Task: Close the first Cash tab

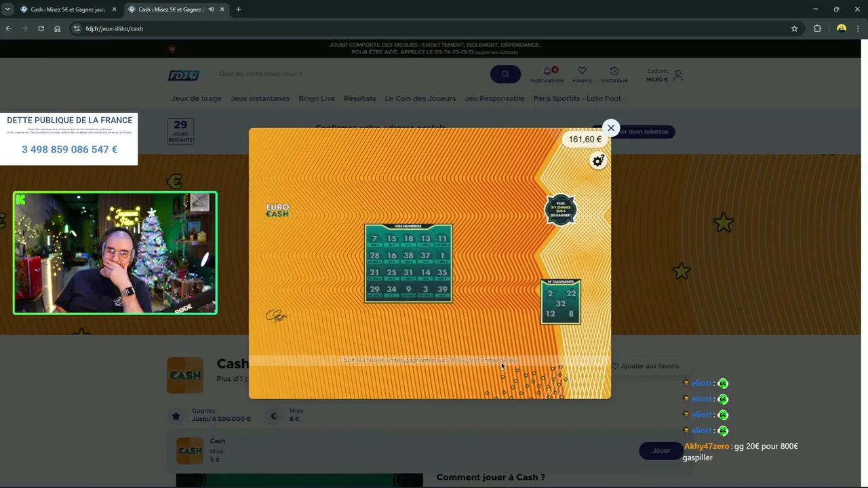Action: [114, 9]
